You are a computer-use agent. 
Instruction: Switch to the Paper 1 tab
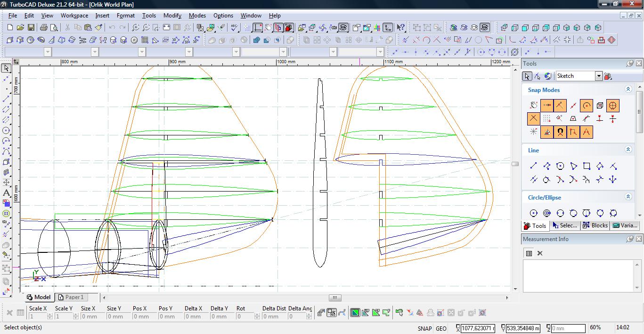(x=71, y=297)
